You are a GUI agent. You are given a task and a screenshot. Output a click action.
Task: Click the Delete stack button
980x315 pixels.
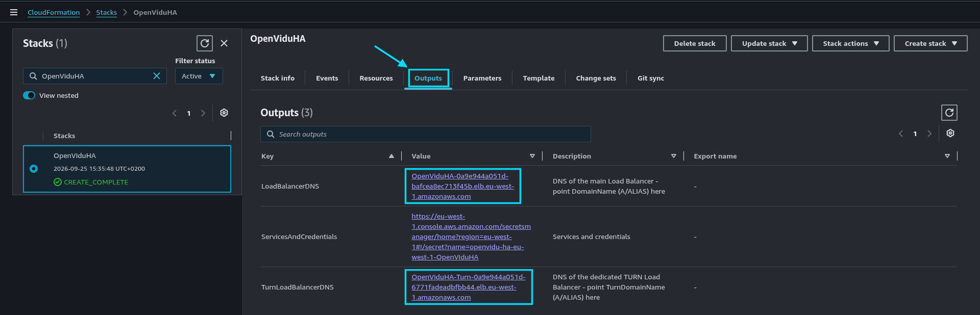click(x=695, y=43)
